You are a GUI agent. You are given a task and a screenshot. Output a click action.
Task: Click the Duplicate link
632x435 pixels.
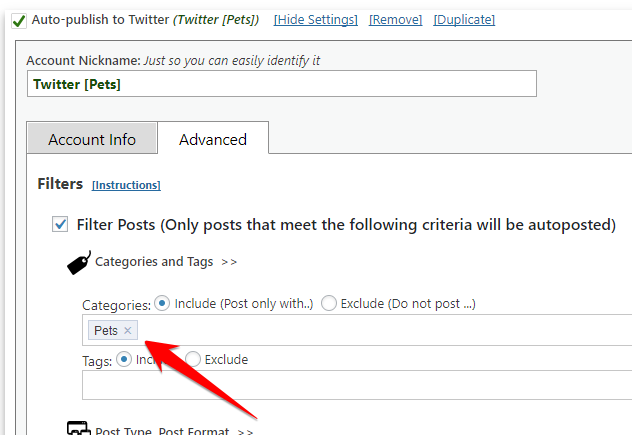pos(464,20)
